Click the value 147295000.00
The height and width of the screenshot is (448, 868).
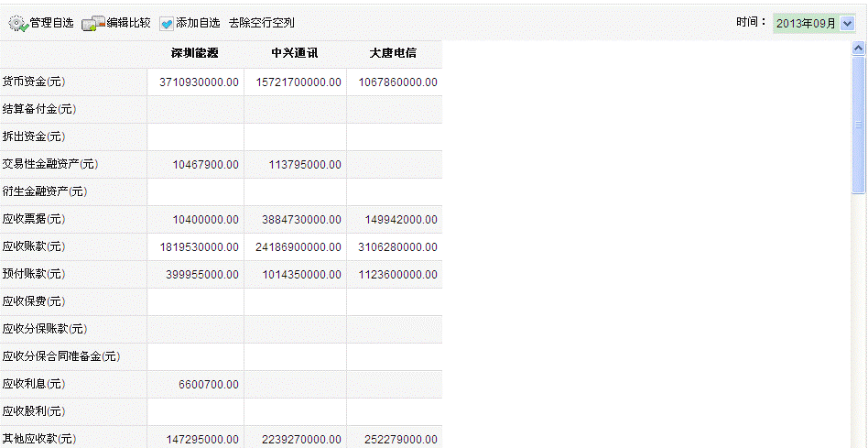tap(202, 440)
